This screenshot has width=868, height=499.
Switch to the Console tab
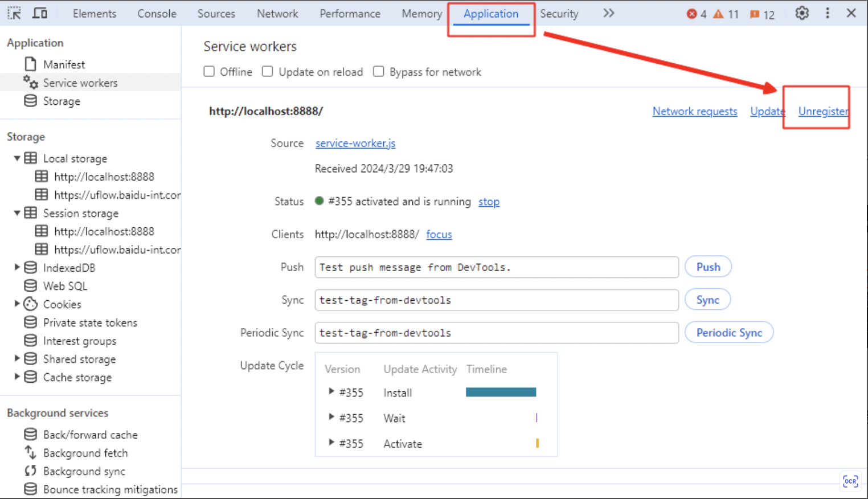click(157, 14)
